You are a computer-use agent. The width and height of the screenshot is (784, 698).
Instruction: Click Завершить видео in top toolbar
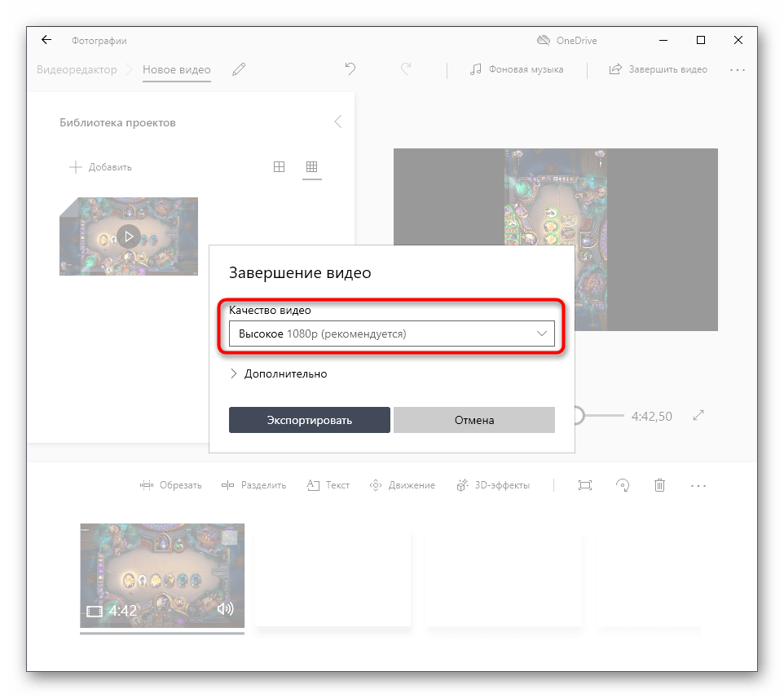click(658, 69)
